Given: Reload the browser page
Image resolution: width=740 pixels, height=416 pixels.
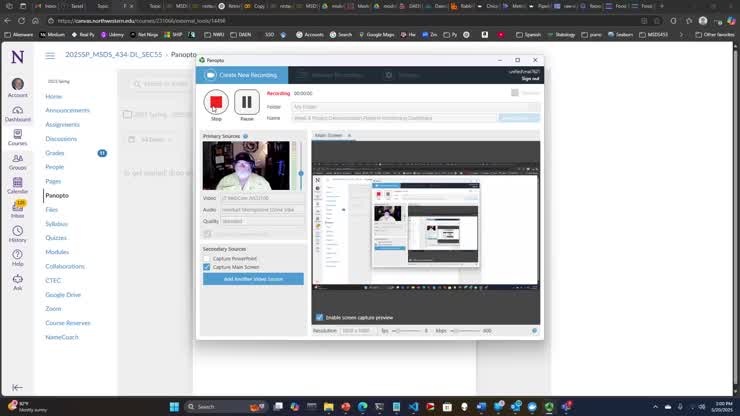Looking at the screenshot, I should click(x=21, y=21).
